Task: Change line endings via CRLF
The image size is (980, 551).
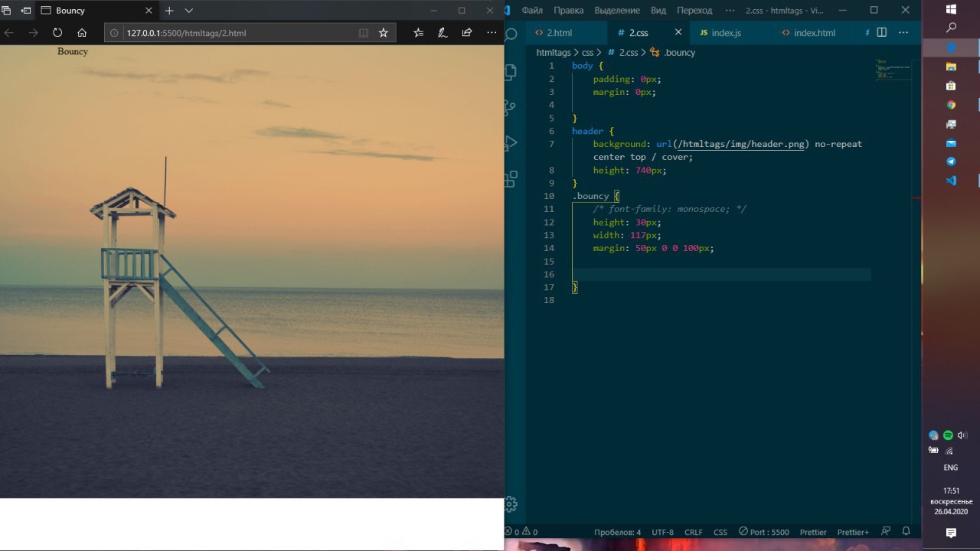Action: (694, 532)
